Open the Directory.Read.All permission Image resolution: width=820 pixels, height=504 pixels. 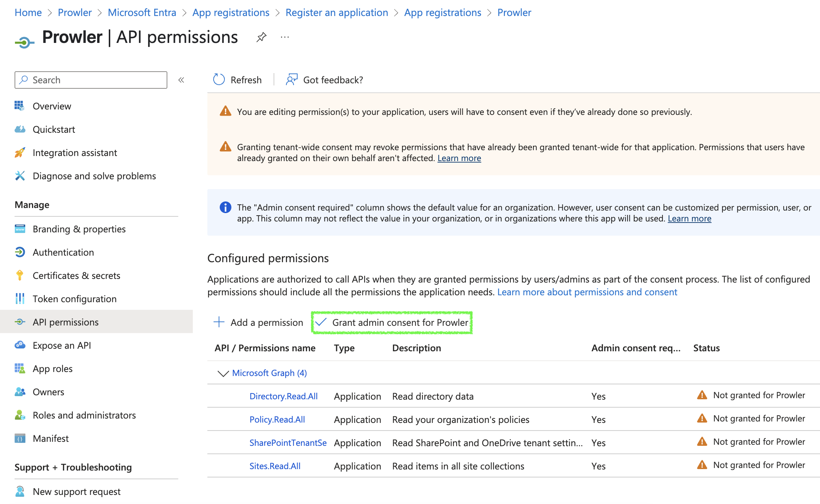[x=283, y=396]
